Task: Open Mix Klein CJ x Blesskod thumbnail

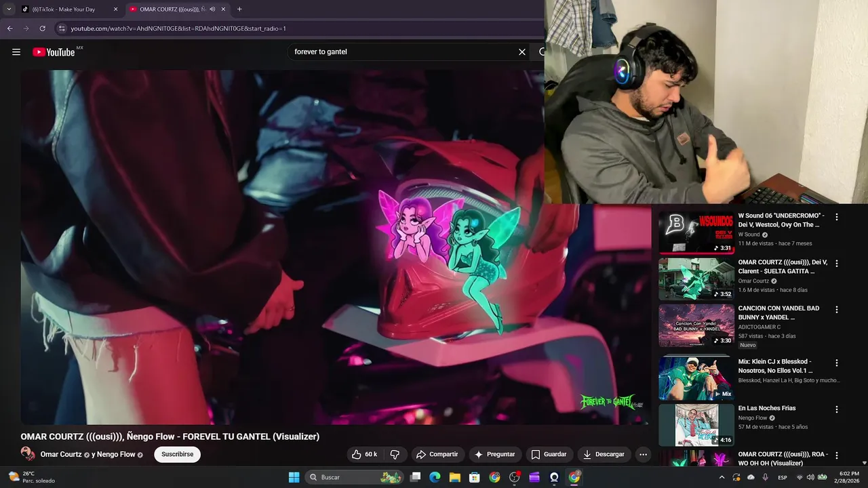Action: click(x=696, y=378)
